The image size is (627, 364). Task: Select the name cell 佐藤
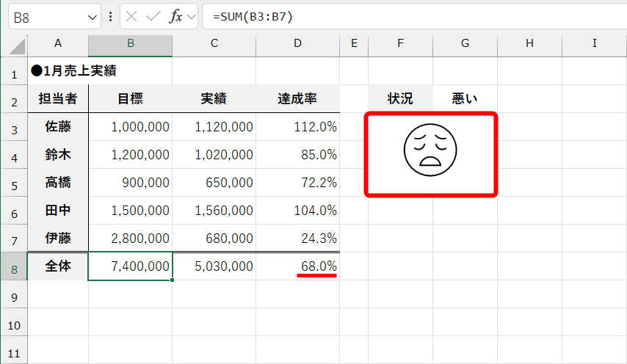(x=58, y=127)
